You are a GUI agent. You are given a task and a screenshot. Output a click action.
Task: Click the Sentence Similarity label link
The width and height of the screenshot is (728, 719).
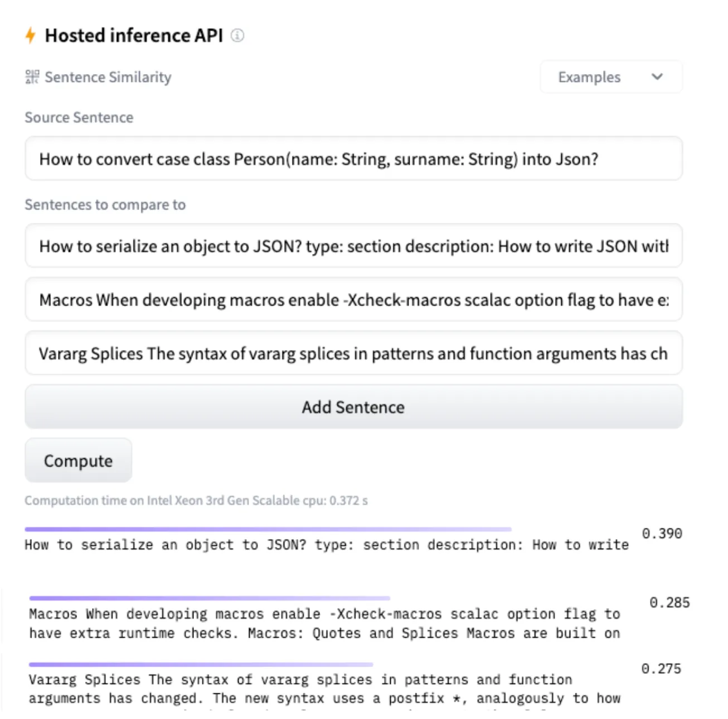click(x=108, y=77)
